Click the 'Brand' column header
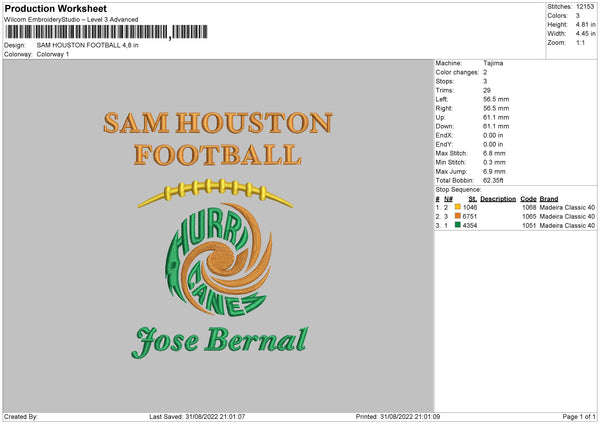Viewport: 600px width, 424px height. tap(549, 199)
